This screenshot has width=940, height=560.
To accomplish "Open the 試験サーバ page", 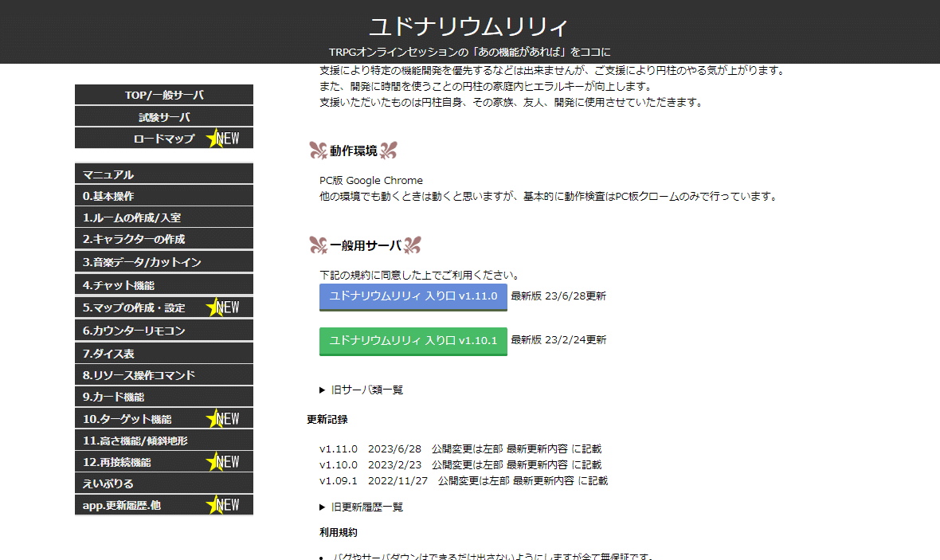I will [x=163, y=116].
